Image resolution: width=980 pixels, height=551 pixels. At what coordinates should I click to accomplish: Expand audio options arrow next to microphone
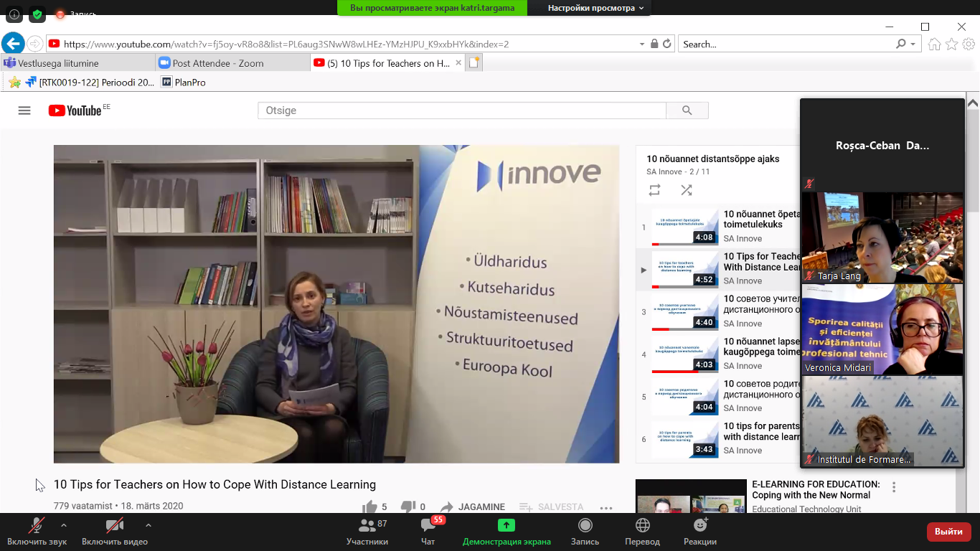point(64,524)
